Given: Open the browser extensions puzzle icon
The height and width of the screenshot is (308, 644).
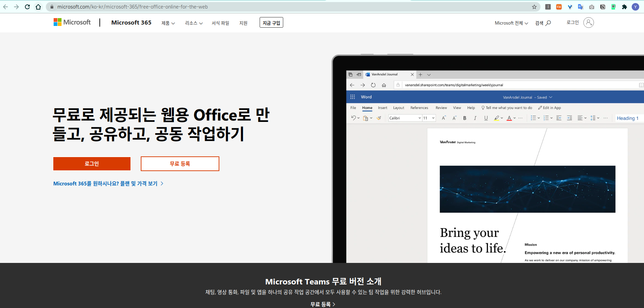Looking at the screenshot, I should (625, 7).
